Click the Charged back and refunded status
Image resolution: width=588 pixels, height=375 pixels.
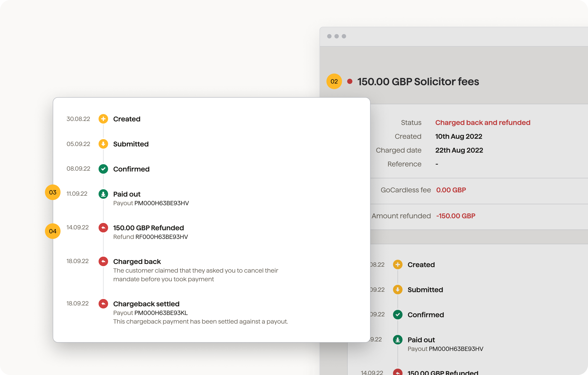(483, 122)
